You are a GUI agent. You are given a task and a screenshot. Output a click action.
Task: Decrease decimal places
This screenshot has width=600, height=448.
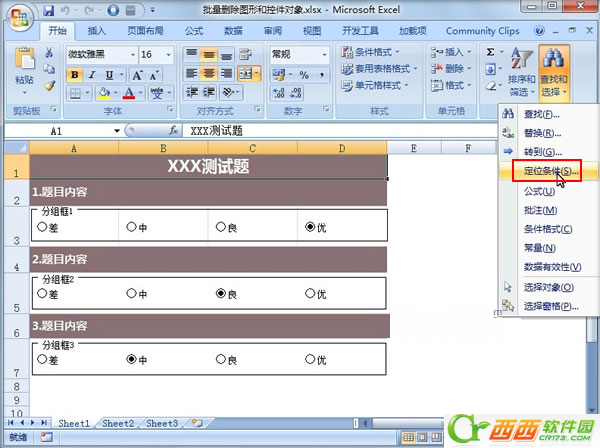tap(296, 93)
